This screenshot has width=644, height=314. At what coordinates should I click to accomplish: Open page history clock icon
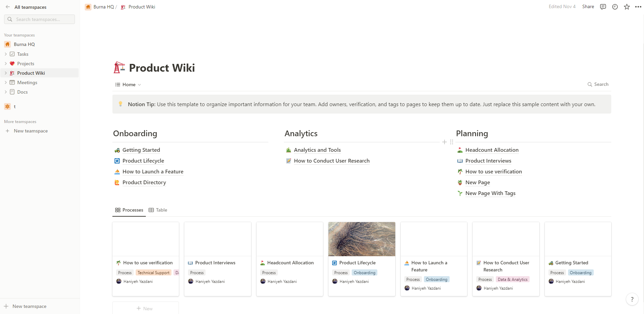point(615,7)
